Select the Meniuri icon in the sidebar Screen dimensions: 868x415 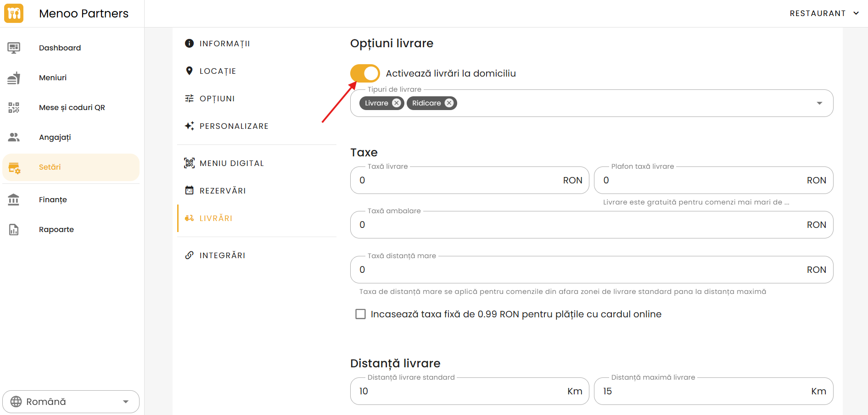click(14, 77)
